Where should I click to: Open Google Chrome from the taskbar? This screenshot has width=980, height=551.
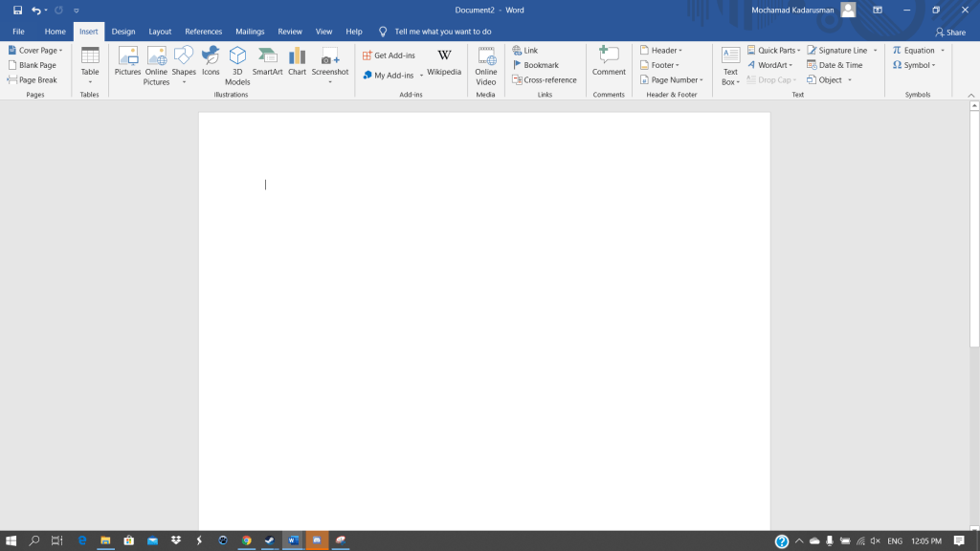tap(246, 540)
